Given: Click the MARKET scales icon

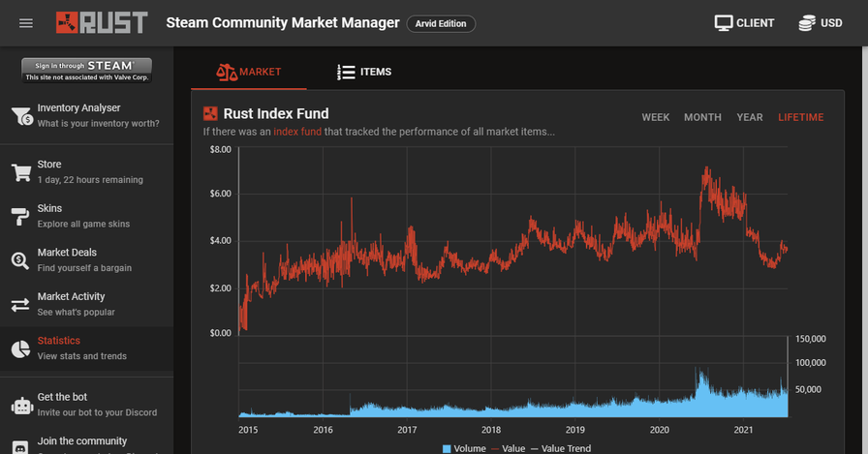Looking at the screenshot, I should point(227,72).
